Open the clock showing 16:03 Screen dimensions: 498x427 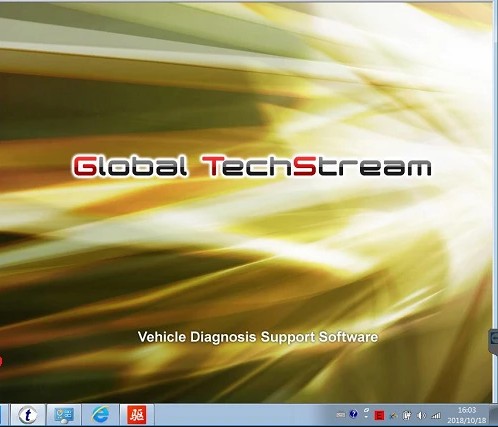coord(467,410)
